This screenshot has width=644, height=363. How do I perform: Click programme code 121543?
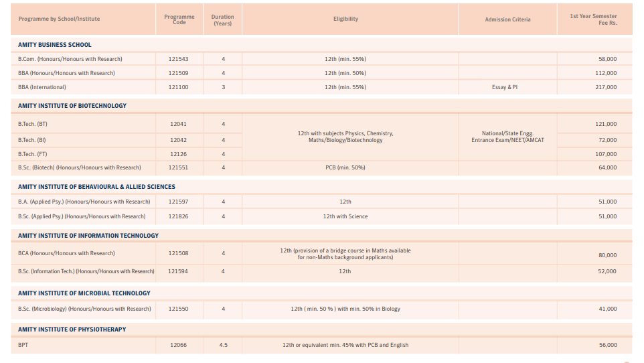[x=178, y=59]
